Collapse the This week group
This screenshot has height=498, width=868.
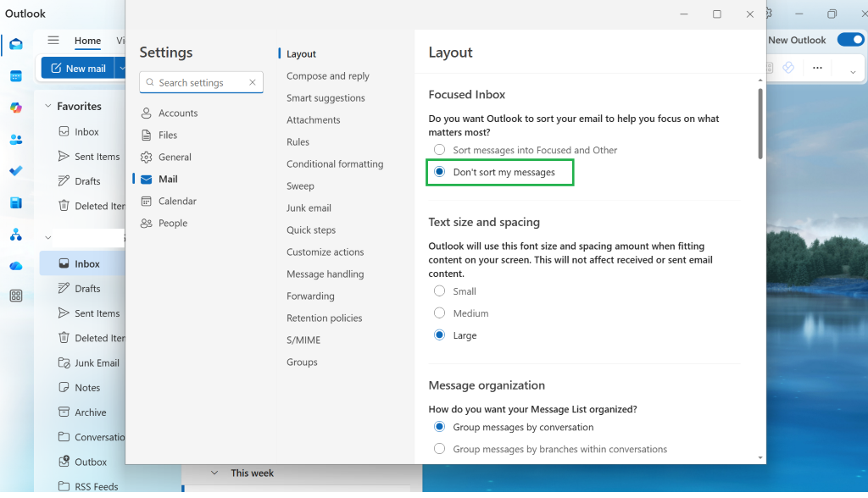214,473
